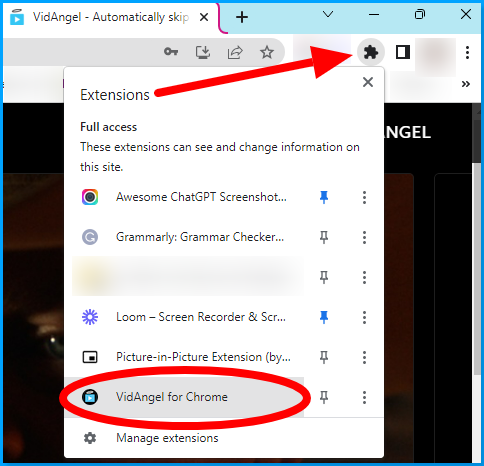Click the install app icon in address bar
Screen dimensions: 484x466
coord(203,52)
